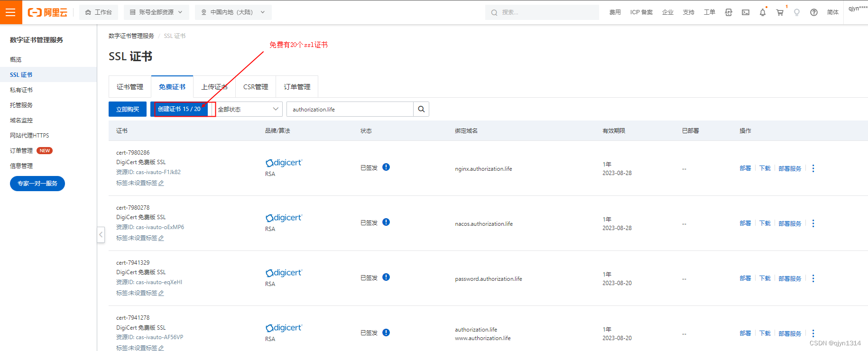Expand the 中国内地 (大陆) region dropdown
This screenshot has height=351, width=868.
coord(233,12)
